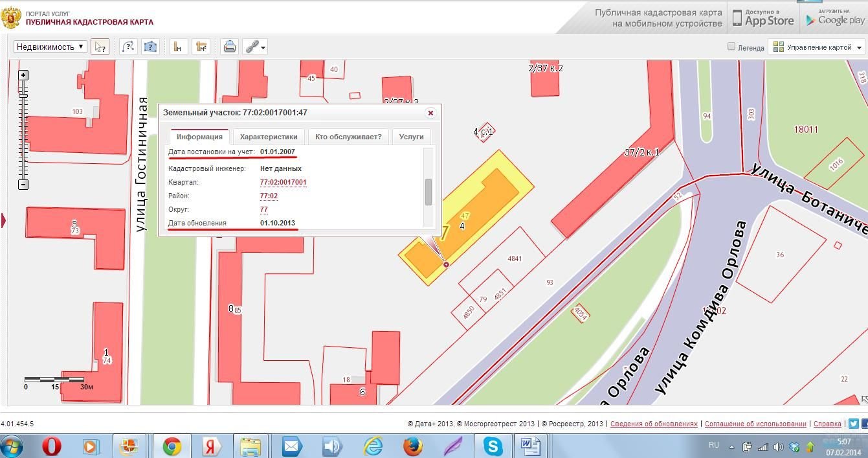
Task: Activate the identify-along-line query tool
Action: click(128, 47)
